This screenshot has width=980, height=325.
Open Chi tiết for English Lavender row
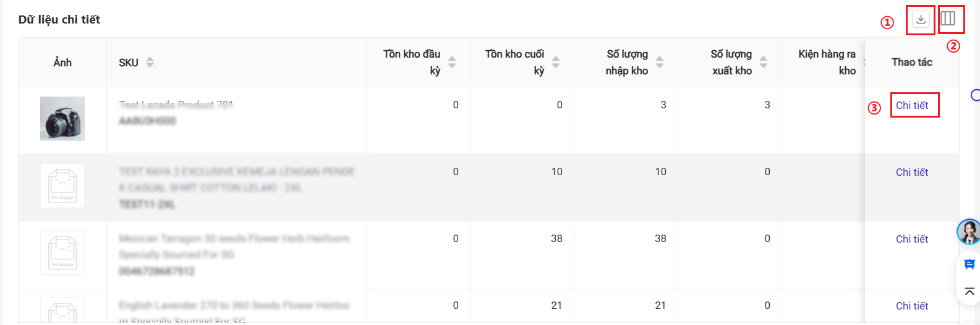pos(912,306)
